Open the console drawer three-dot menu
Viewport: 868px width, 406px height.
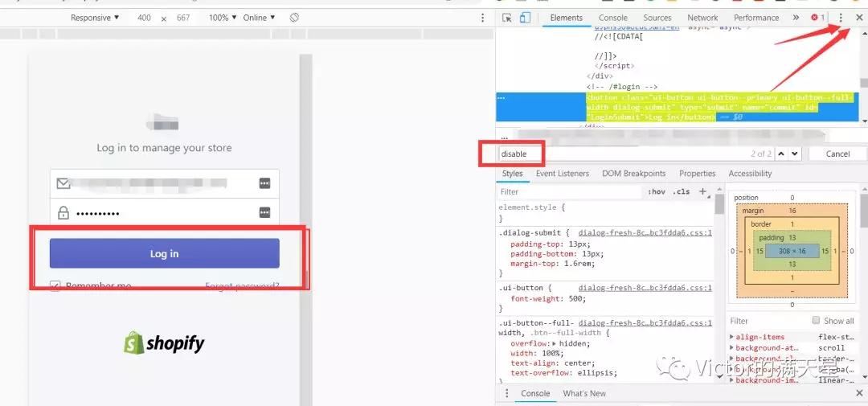[506, 393]
